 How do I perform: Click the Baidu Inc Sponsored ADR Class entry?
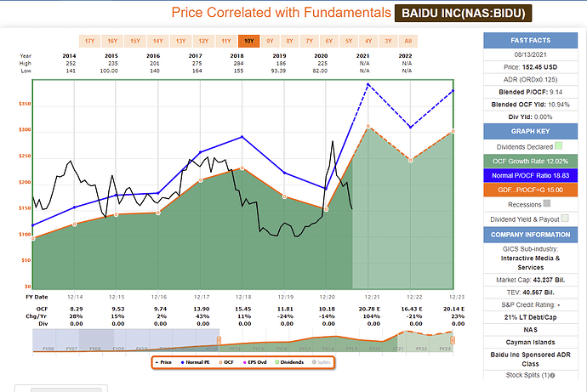point(531,359)
